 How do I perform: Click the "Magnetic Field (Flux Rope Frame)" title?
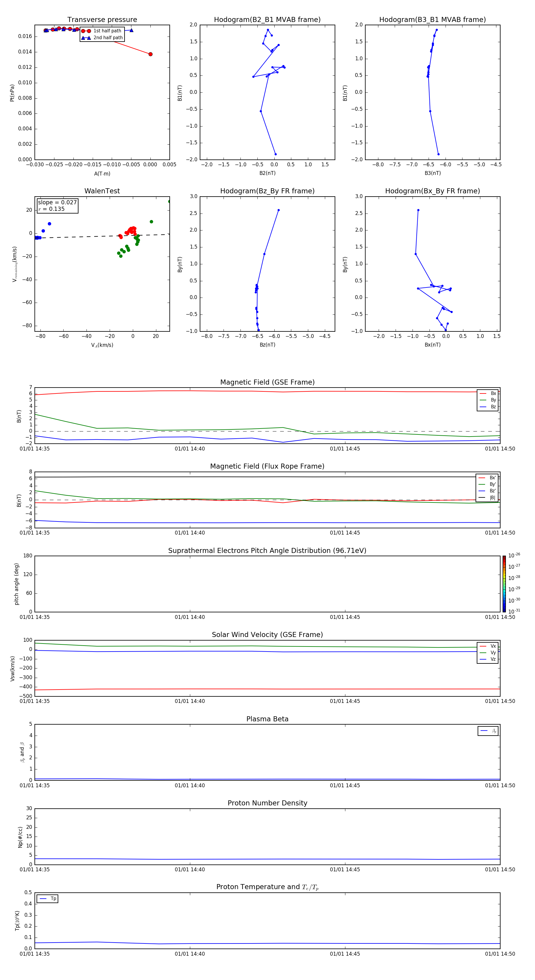(267, 467)
